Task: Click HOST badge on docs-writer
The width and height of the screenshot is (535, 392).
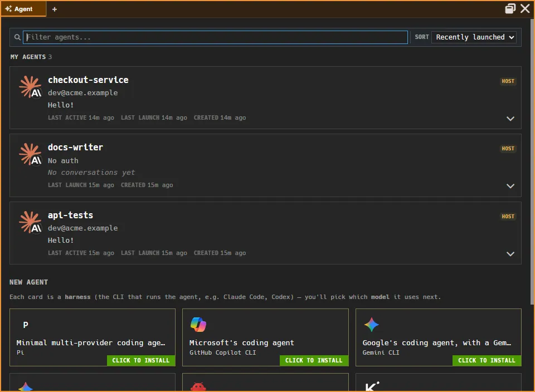Action: [x=508, y=149]
